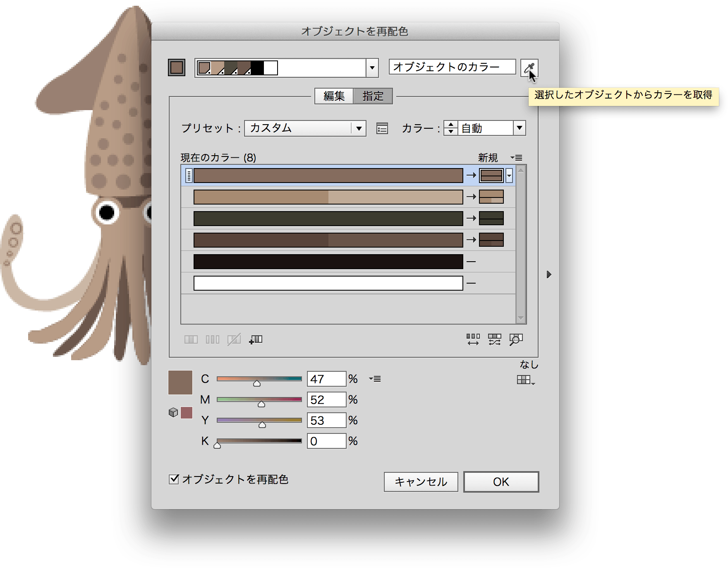Image resolution: width=728 pixels, height=568 pixels.
Task: Click the オブジェクトのカラー name field
Action: [452, 67]
